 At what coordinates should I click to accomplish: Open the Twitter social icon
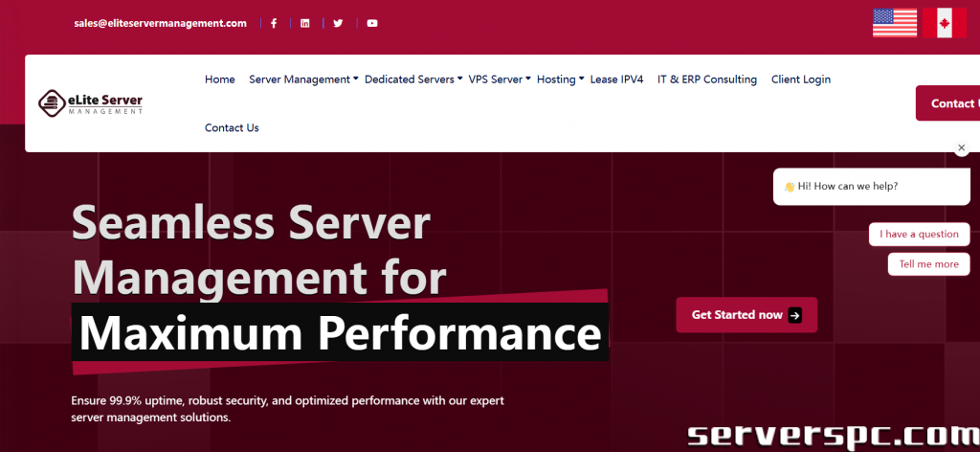pos(338,23)
